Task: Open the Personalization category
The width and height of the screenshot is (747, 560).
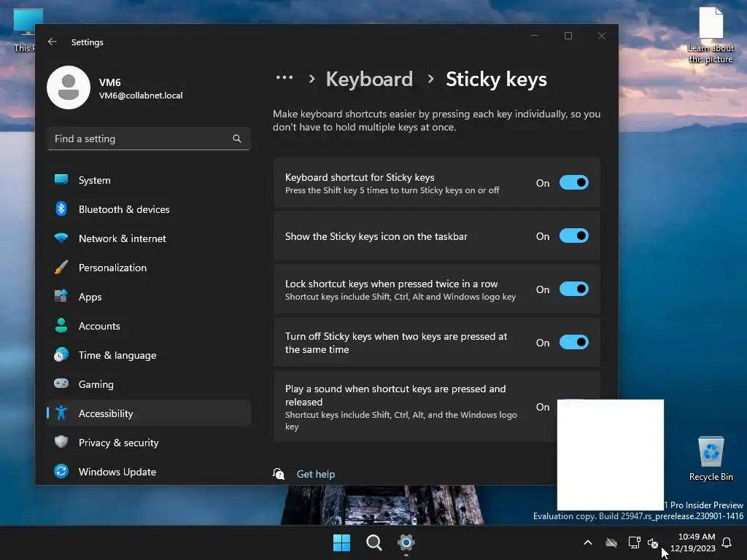Action: point(149,268)
